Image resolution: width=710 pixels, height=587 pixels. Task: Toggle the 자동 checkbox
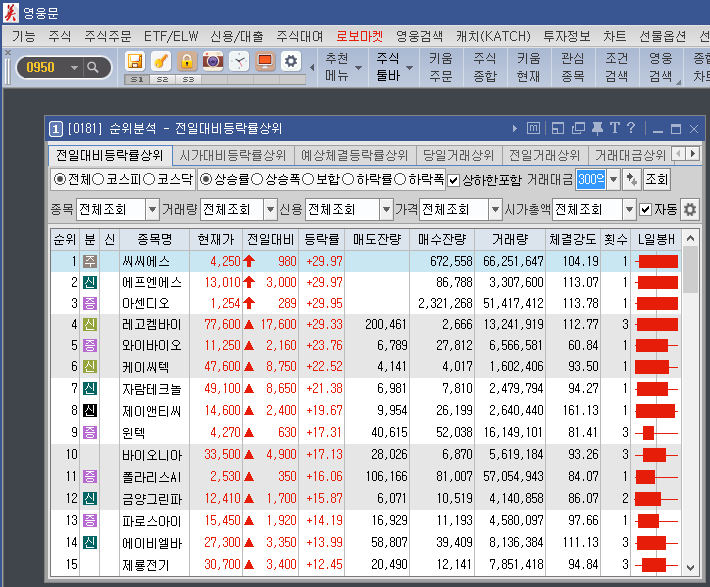(x=645, y=210)
